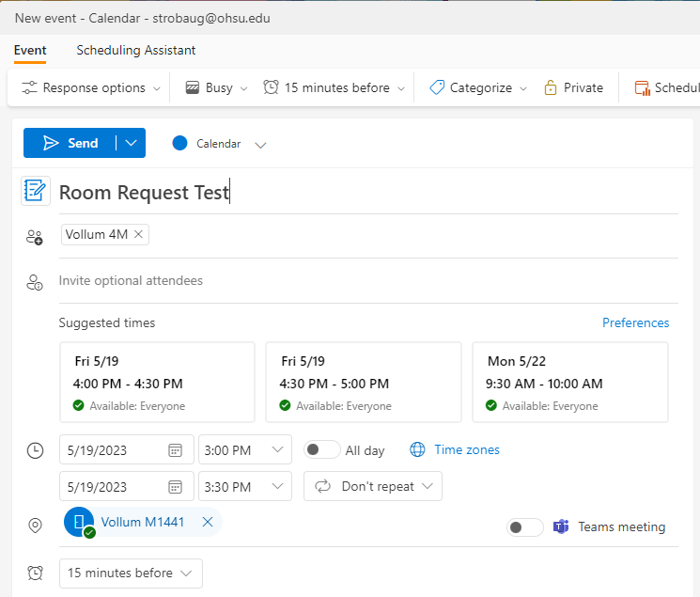Viewport: 700px width, 597px height.
Task: Expand the 3:00 PM start time dropdown
Action: (x=277, y=450)
